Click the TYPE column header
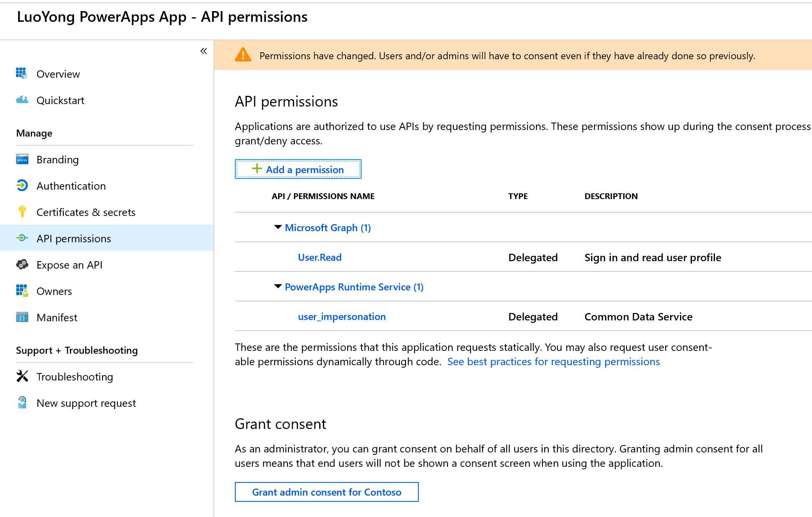Viewport: 812px width, 517px height. [518, 196]
